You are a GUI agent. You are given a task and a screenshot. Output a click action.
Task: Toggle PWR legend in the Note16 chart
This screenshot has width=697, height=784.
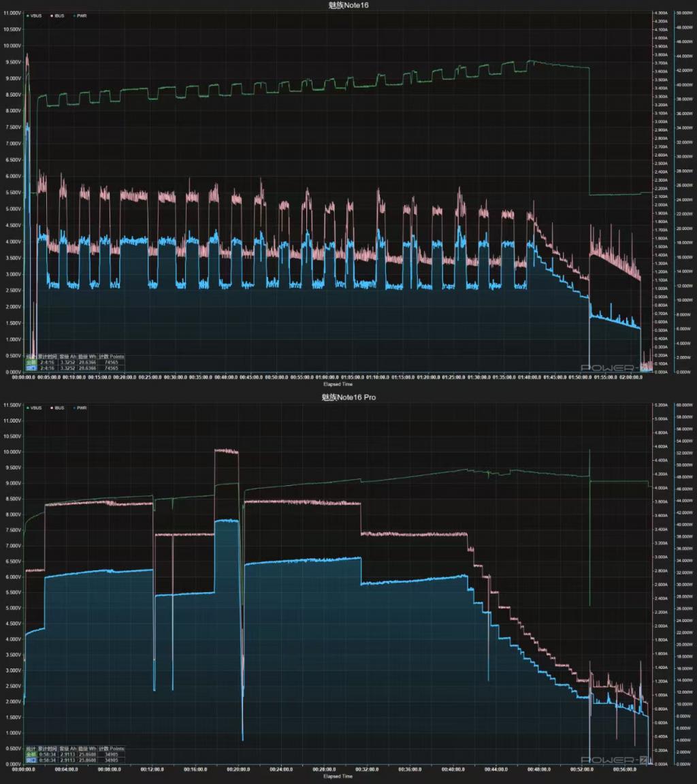coord(80,16)
